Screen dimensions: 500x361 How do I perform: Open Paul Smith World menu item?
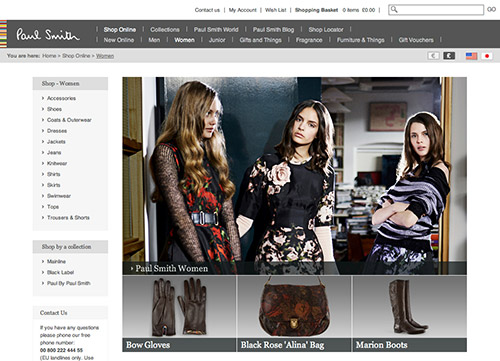click(x=216, y=29)
